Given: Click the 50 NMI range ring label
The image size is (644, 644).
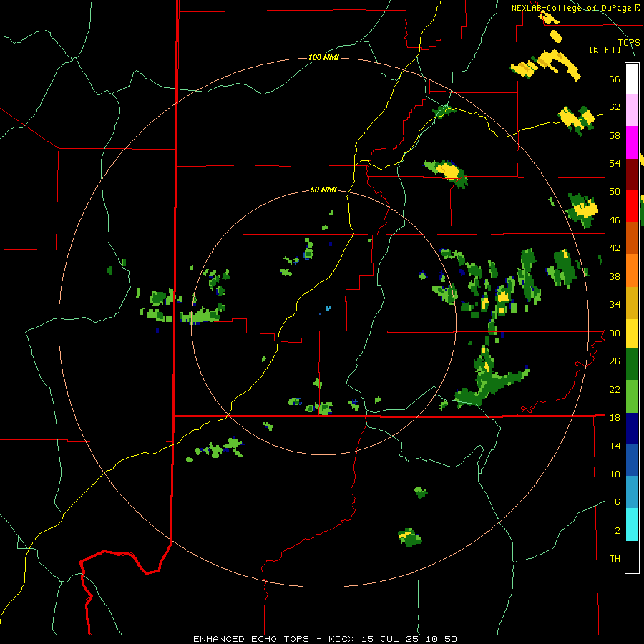Looking at the screenshot, I should click(323, 190).
